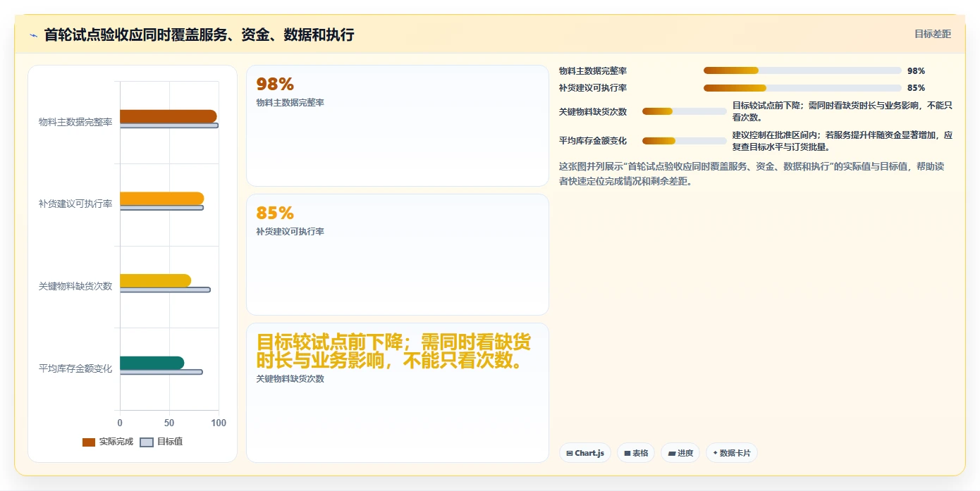Click the 物料主数据完整率 label in progress list
Screen dimensions: 980x491
coord(593,70)
